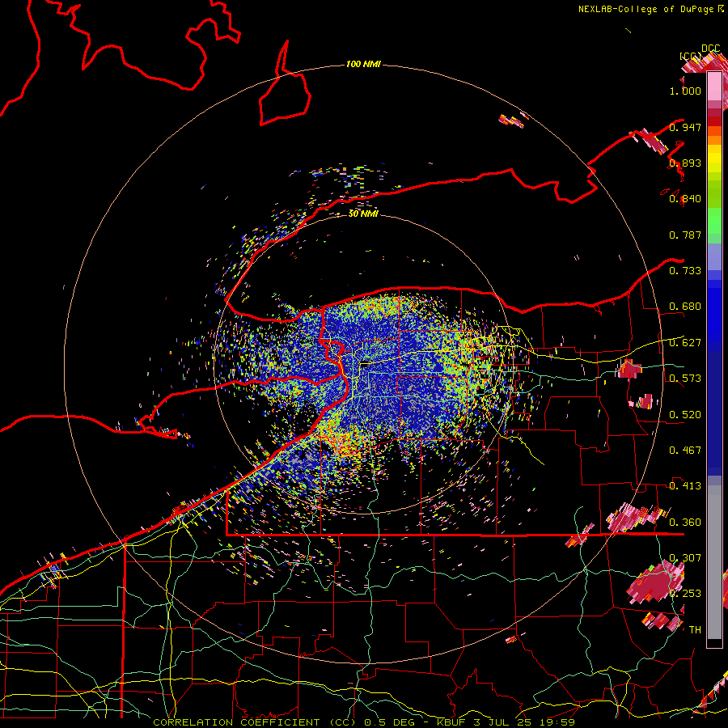Click the 100 NMI range ring label
Screen dimensions: 728x728
pos(363,64)
